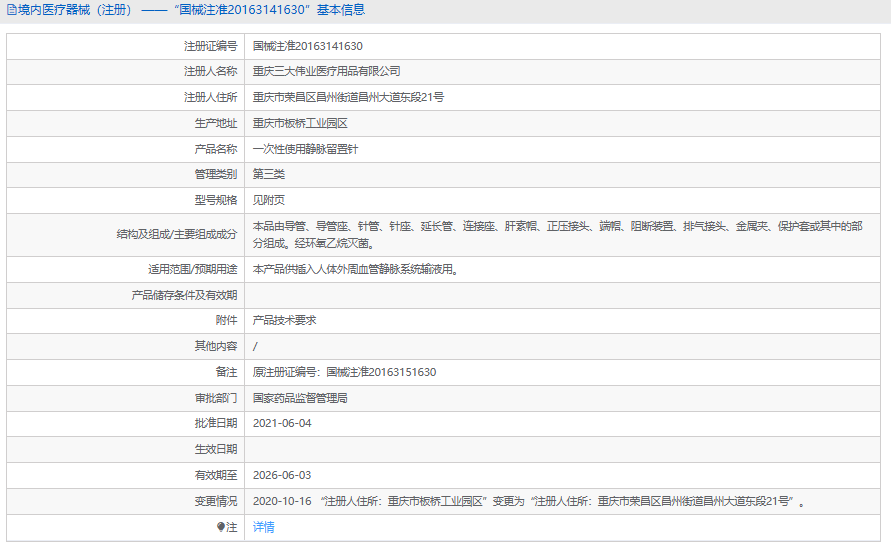Click the 批准日期 label
The height and width of the screenshot is (545, 891).
[216, 423]
